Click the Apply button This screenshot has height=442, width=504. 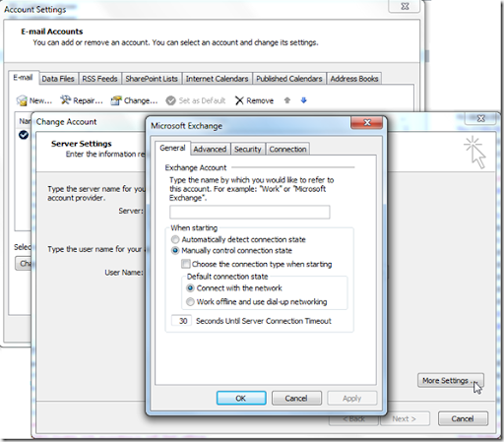pos(352,398)
